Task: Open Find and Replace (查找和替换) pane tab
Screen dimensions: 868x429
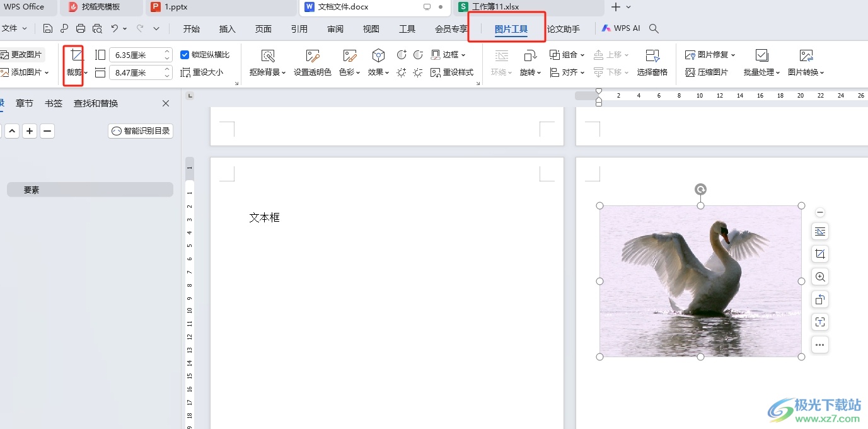Action: [96, 103]
